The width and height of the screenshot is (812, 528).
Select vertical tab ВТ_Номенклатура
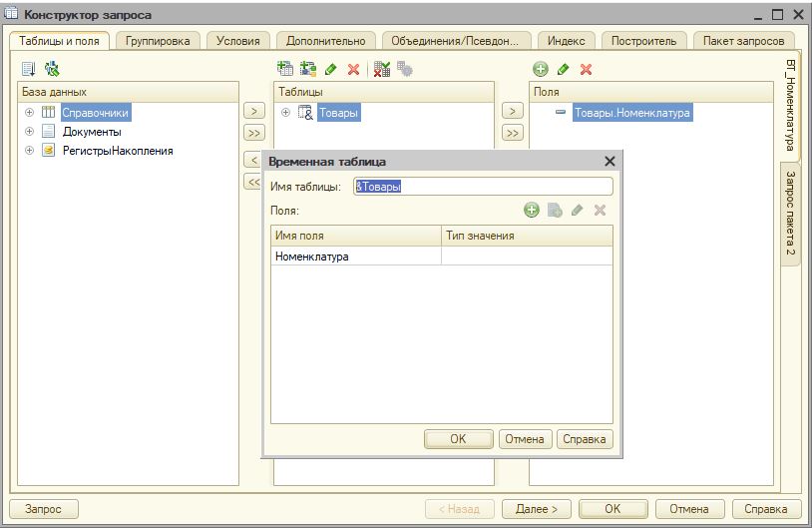point(790,105)
